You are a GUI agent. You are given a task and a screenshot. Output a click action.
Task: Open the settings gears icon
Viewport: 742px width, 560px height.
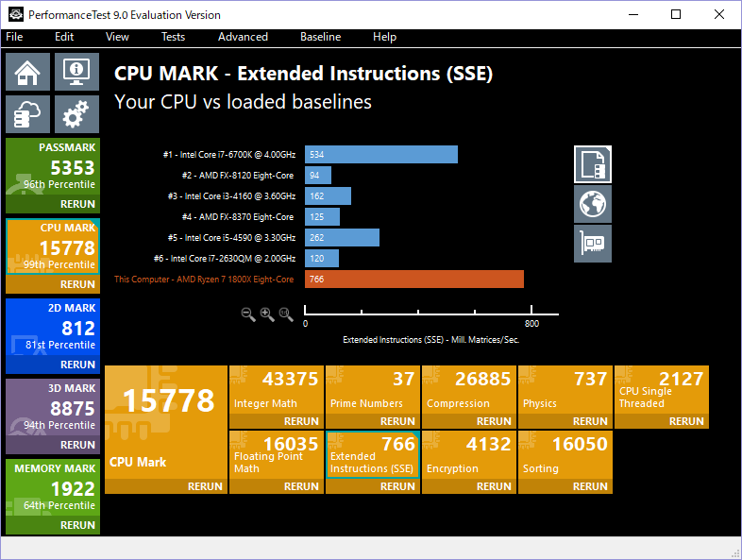76,114
